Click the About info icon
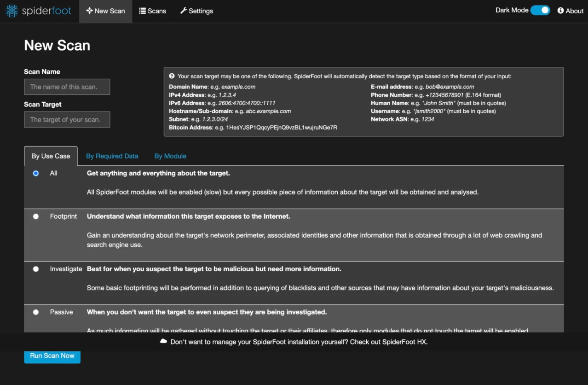The height and width of the screenshot is (385, 588). [x=560, y=11]
